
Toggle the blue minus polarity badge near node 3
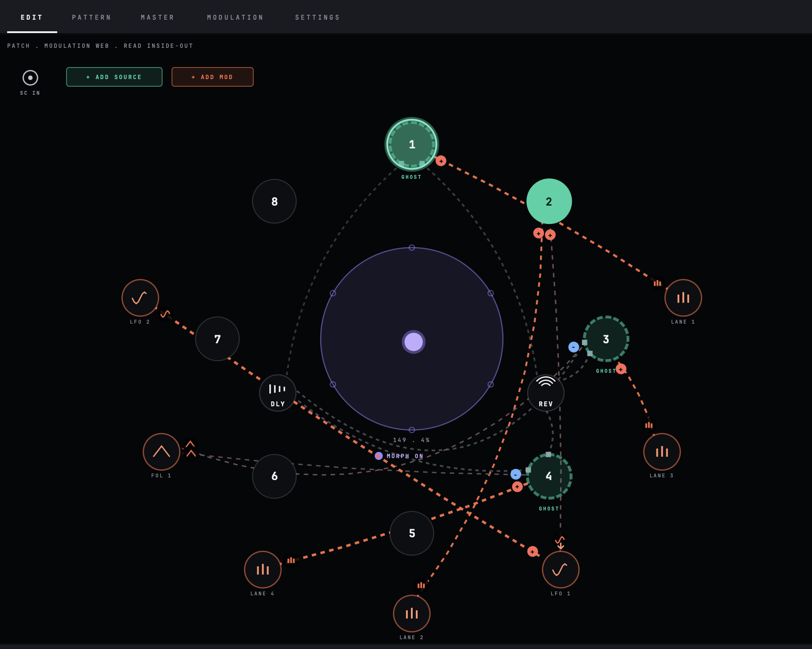573,347
